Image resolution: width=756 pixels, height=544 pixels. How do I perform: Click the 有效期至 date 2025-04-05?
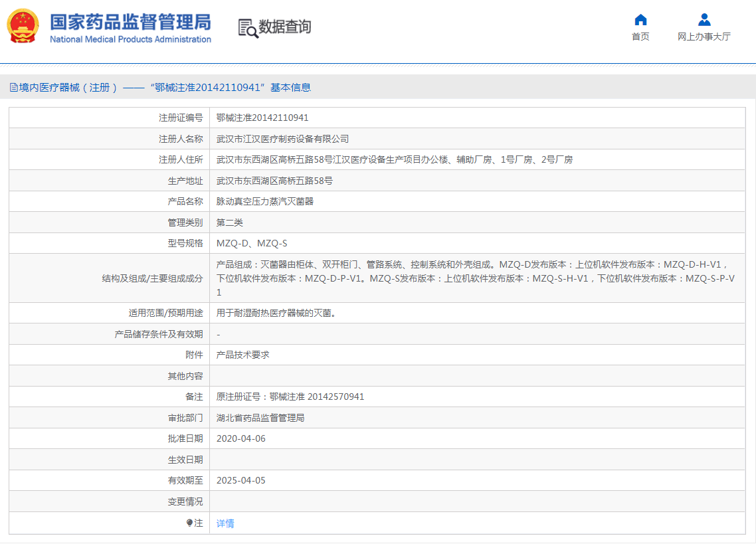[x=243, y=480]
